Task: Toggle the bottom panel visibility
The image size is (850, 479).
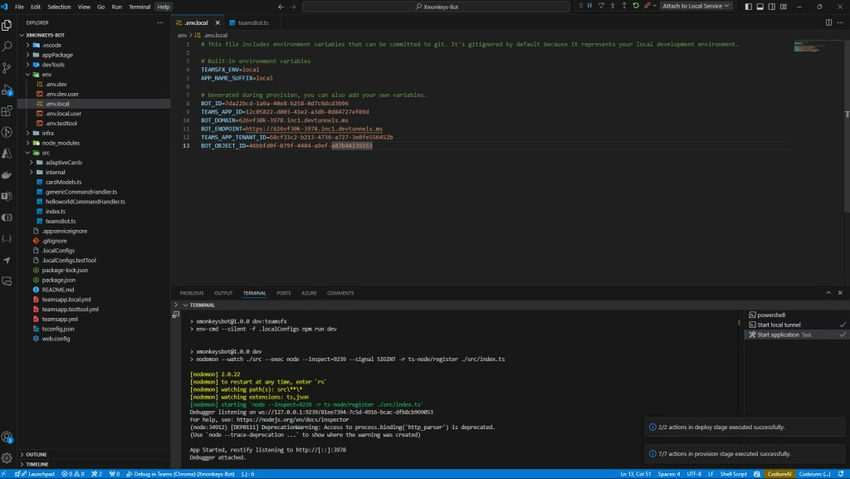Action: pyautogui.click(x=760, y=6)
